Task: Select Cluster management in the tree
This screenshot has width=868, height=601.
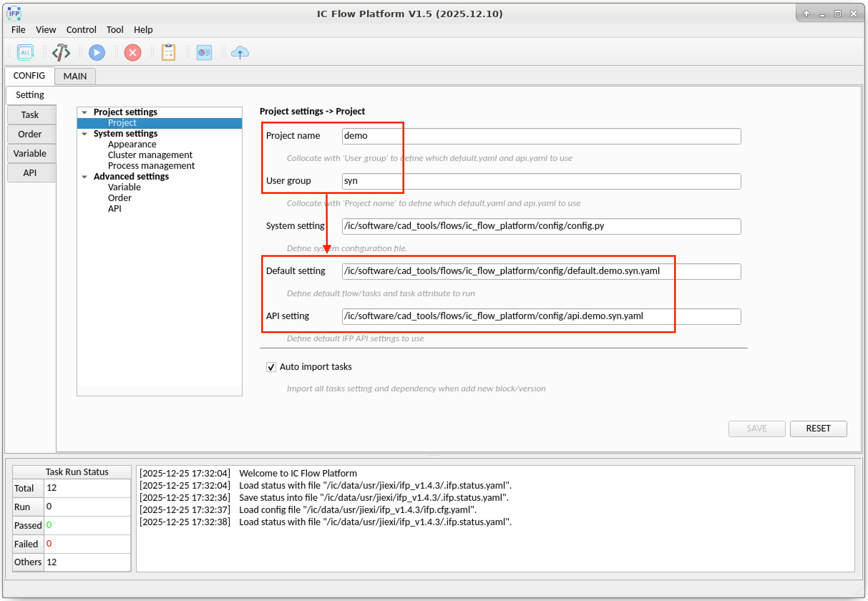Action: [150, 155]
